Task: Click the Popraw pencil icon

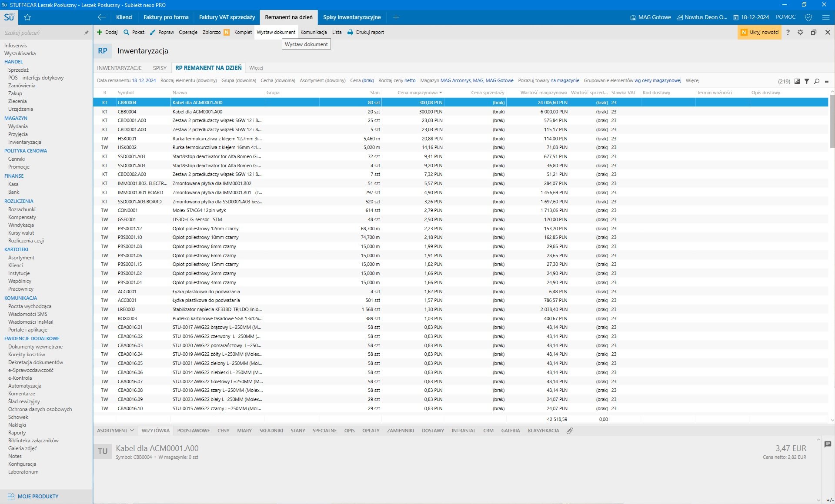Action: (x=153, y=32)
